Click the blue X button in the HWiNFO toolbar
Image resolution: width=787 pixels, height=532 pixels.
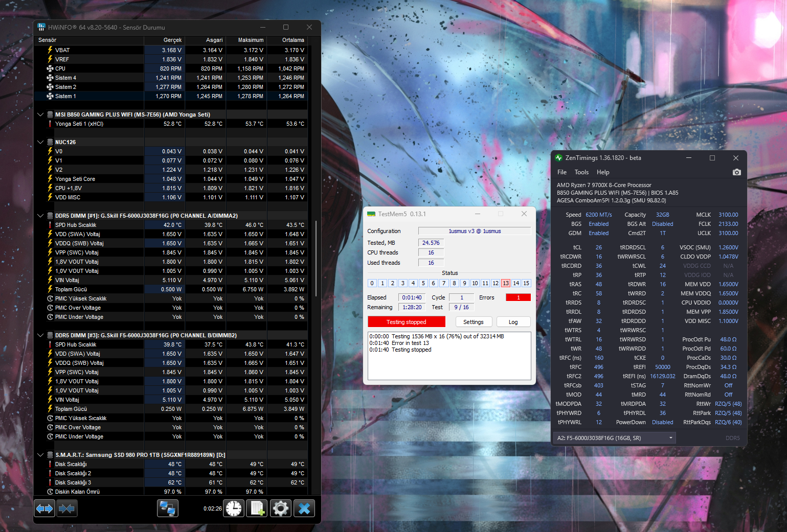coord(304,508)
